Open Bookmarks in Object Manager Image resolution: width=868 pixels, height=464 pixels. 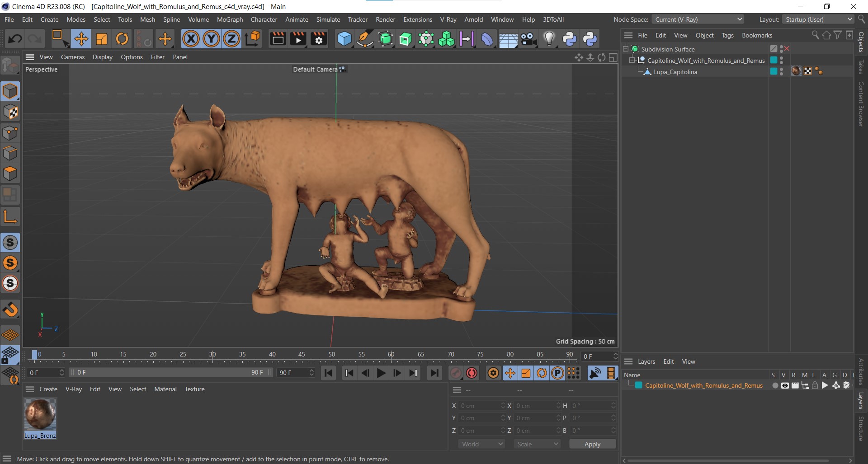pos(757,35)
